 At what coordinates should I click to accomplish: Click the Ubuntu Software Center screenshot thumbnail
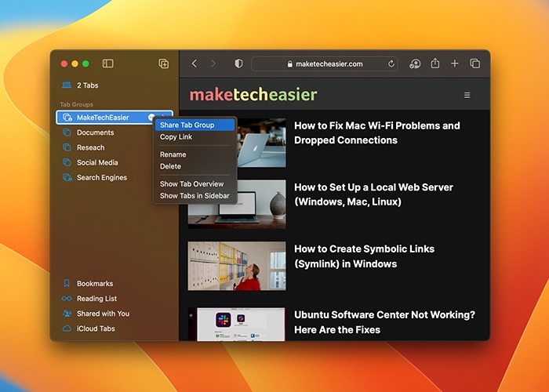point(237,324)
